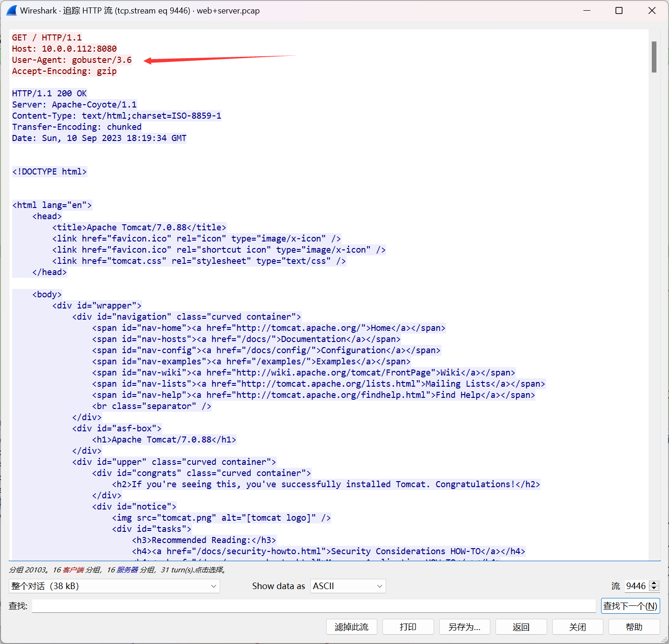Click the stream number field showing 9446
This screenshot has width=669, height=644.
coord(636,586)
